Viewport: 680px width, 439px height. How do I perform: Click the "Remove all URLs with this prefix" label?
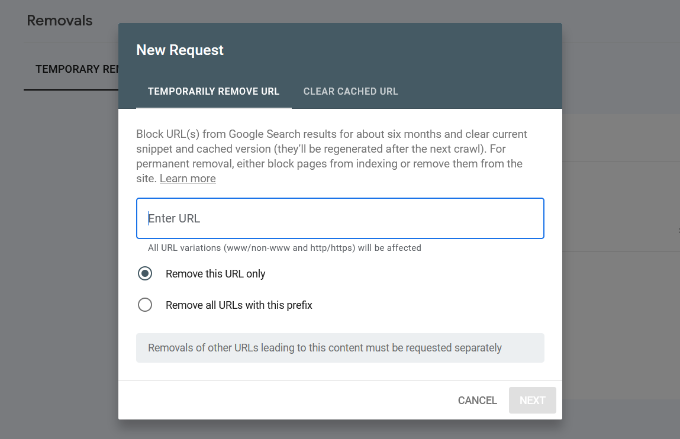click(x=239, y=305)
